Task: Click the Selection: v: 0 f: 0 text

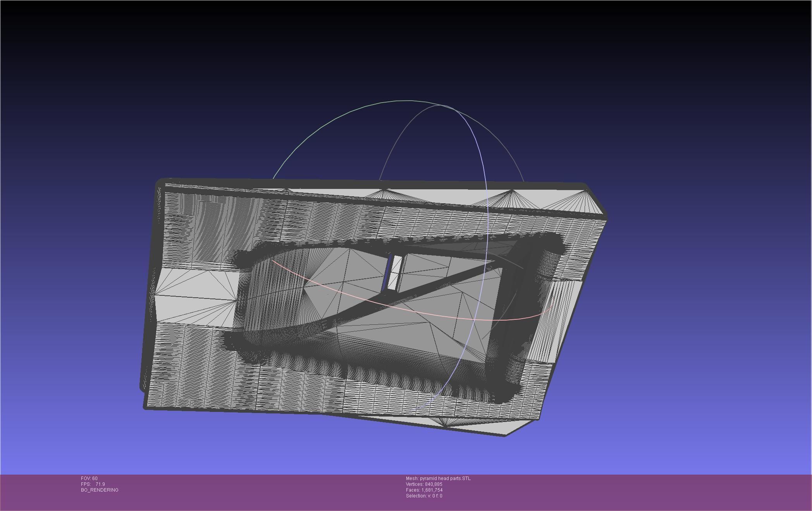Action: pos(424,496)
